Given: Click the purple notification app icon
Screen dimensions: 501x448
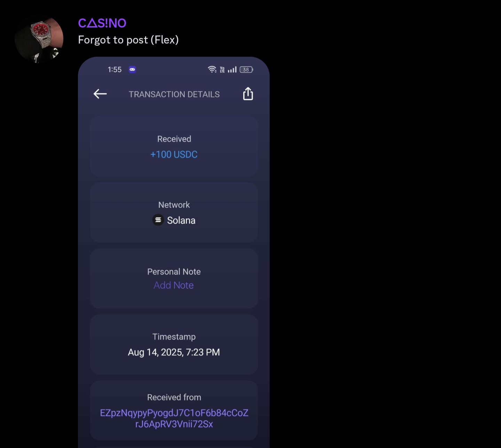Looking at the screenshot, I should (x=132, y=69).
